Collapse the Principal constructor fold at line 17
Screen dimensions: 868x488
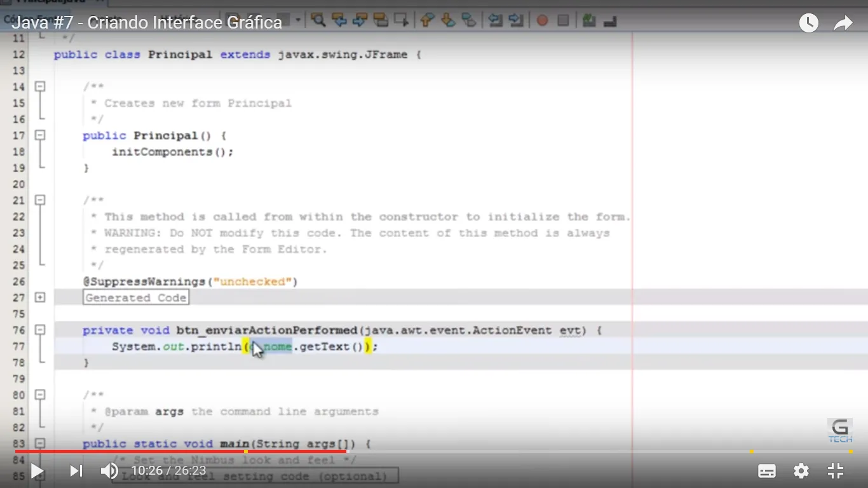tap(40, 135)
